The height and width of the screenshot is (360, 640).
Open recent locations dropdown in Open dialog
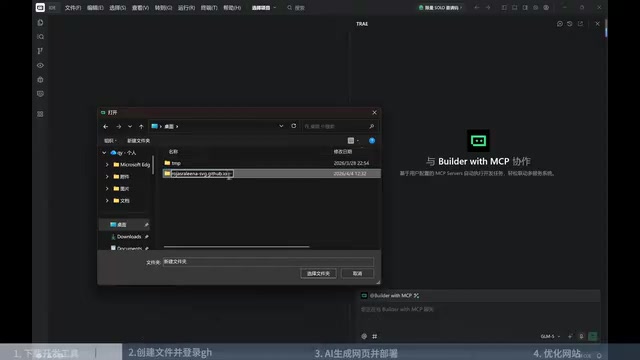130,127
